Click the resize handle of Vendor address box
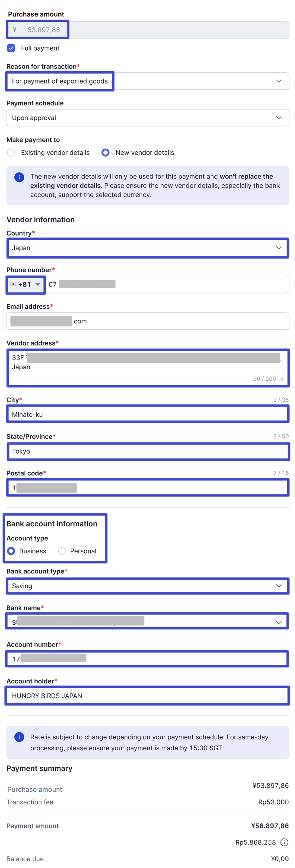 tap(282, 379)
